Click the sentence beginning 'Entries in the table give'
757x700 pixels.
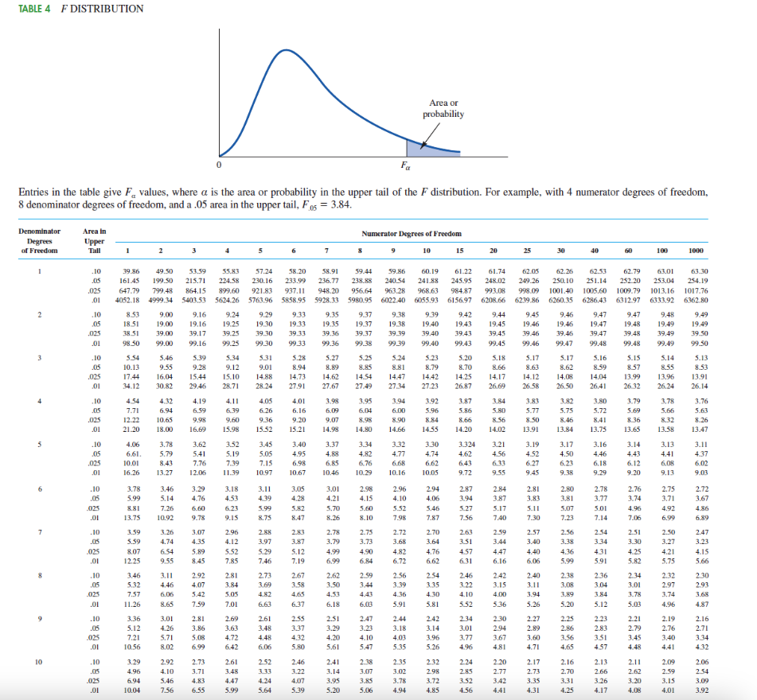tap(363, 198)
